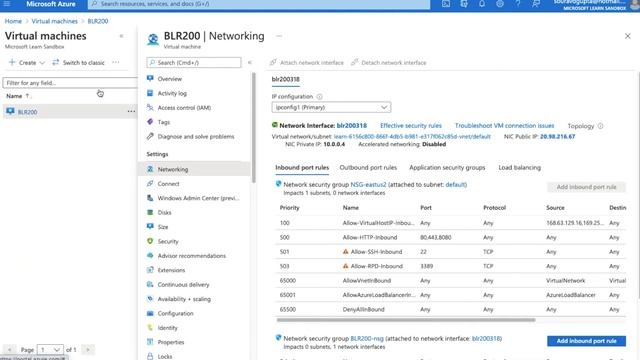640x360 pixels.
Task: Click the Filter for any field box
Action: pyautogui.click(x=70, y=83)
